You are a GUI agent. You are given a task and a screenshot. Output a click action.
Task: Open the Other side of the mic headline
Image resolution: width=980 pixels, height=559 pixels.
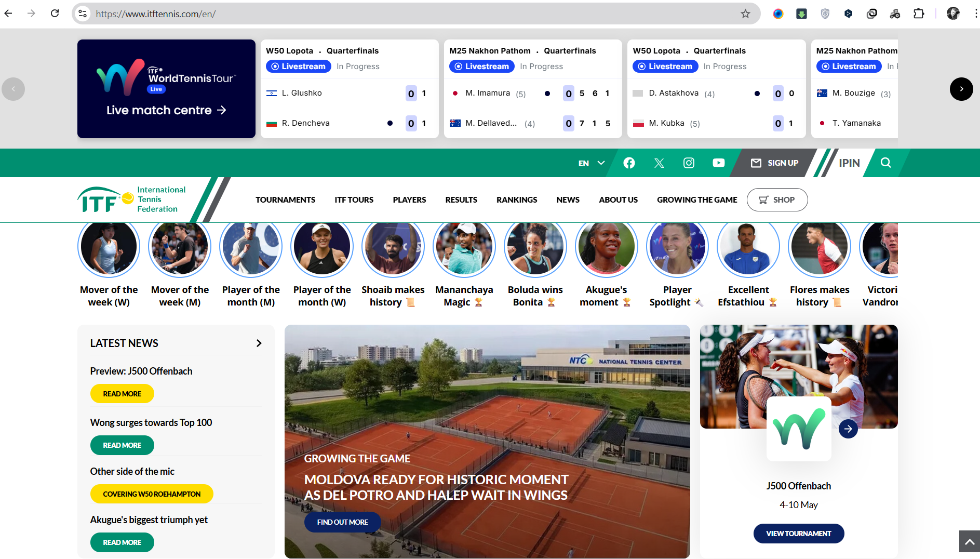[x=132, y=471]
